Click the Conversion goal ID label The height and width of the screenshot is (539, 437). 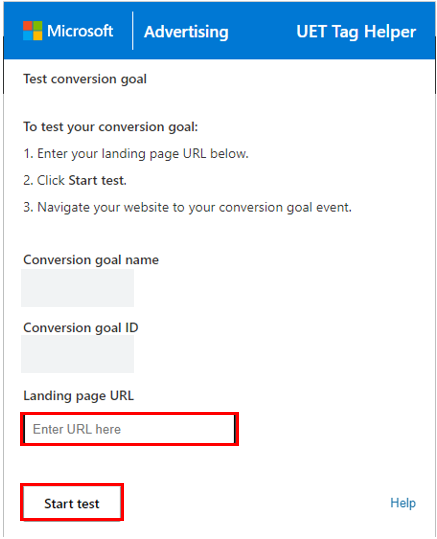81,328
